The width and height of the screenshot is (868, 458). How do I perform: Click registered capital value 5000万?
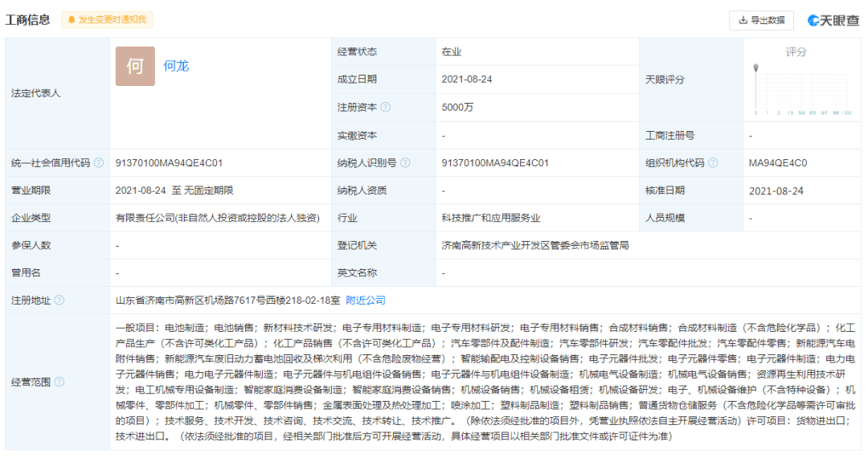pyautogui.click(x=457, y=108)
